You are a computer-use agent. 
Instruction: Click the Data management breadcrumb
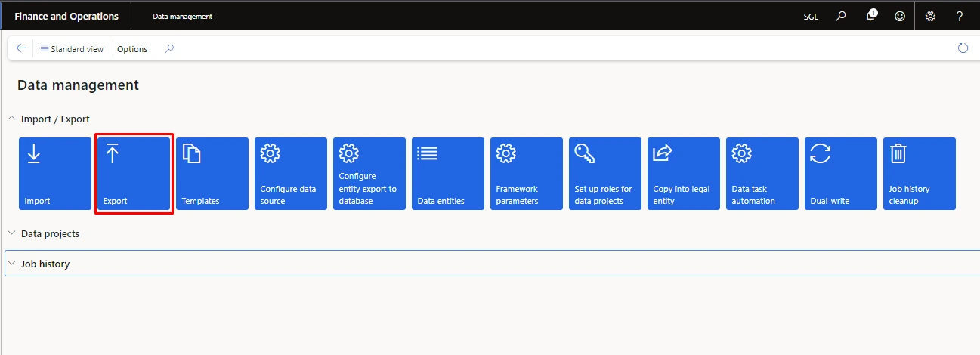tap(182, 16)
